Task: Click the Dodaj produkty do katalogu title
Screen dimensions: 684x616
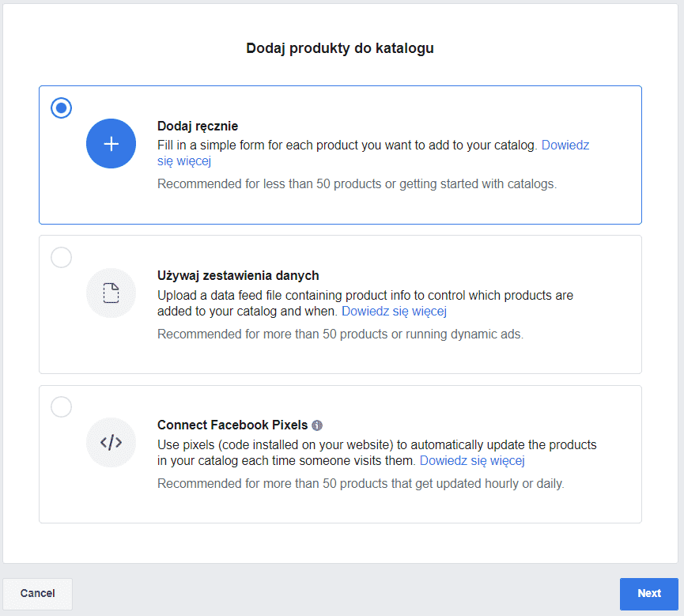Action: coord(340,48)
